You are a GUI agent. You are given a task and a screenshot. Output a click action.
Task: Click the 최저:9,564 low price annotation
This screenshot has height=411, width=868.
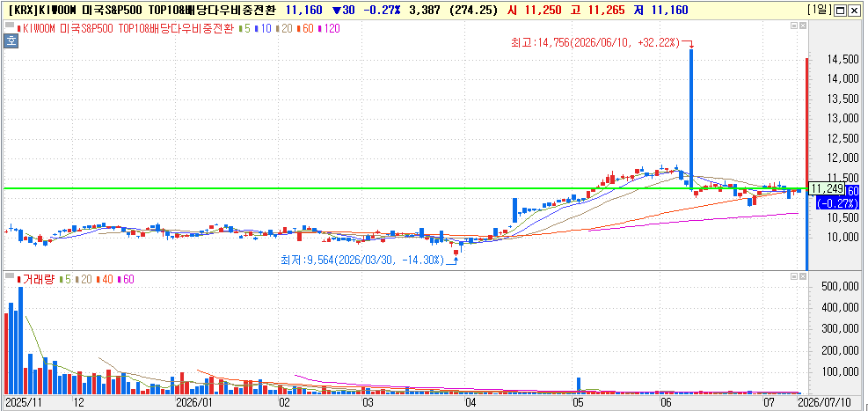(363, 260)
